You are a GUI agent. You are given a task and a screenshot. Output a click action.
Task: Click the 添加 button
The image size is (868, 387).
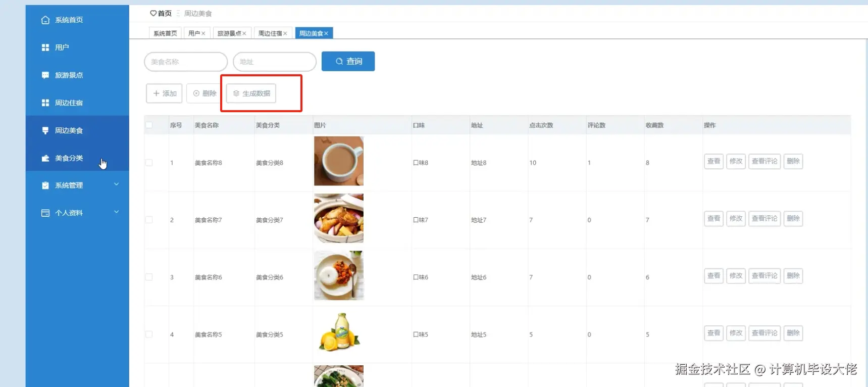164,93
